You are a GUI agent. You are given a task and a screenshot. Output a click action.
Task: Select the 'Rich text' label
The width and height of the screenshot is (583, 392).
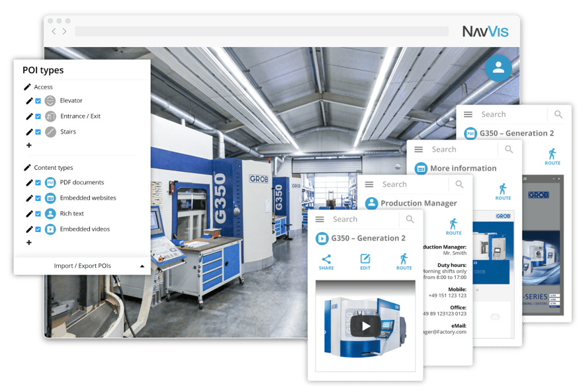(x=71, y=214)
